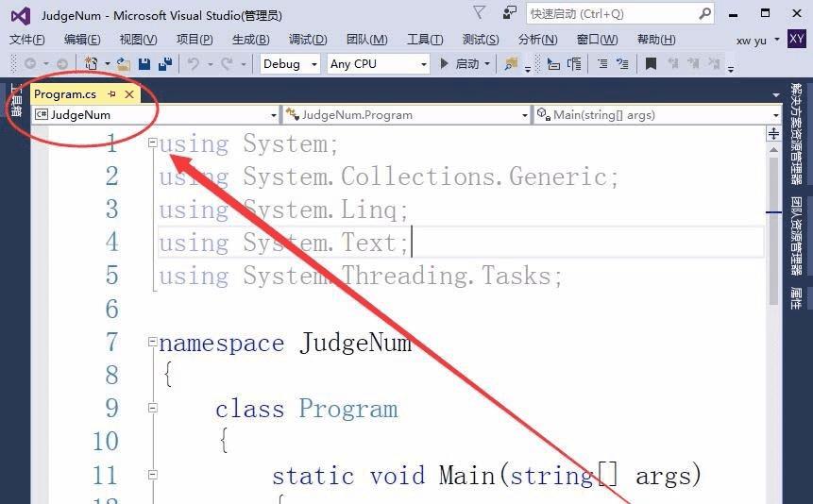Click the editor scrollbar up arrow
This screenshot has width=813, height=504.
773,149
